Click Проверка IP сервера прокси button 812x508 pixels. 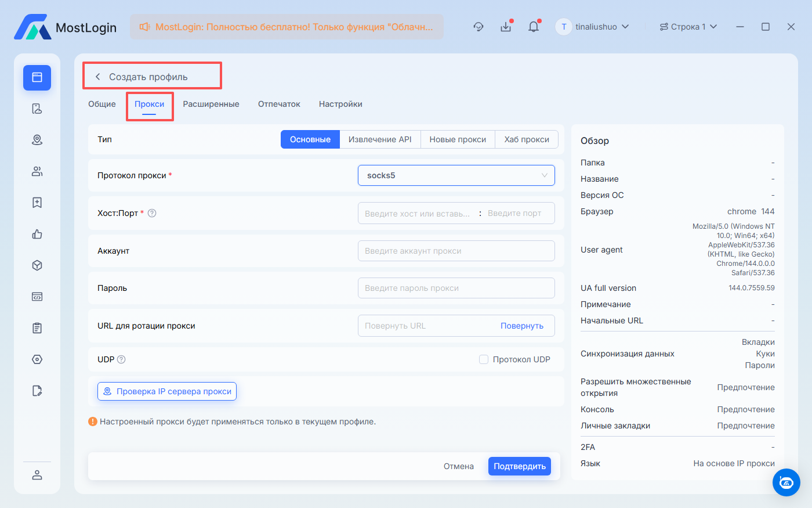167,391
